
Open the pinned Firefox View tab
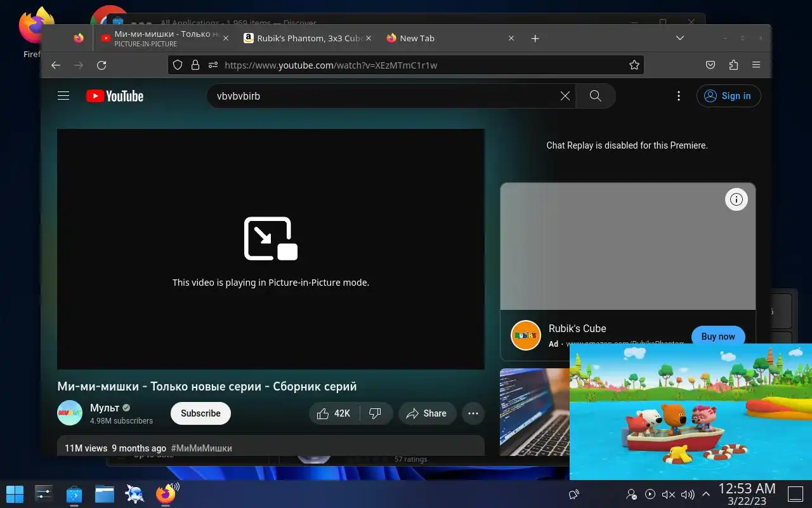[79, 38]
